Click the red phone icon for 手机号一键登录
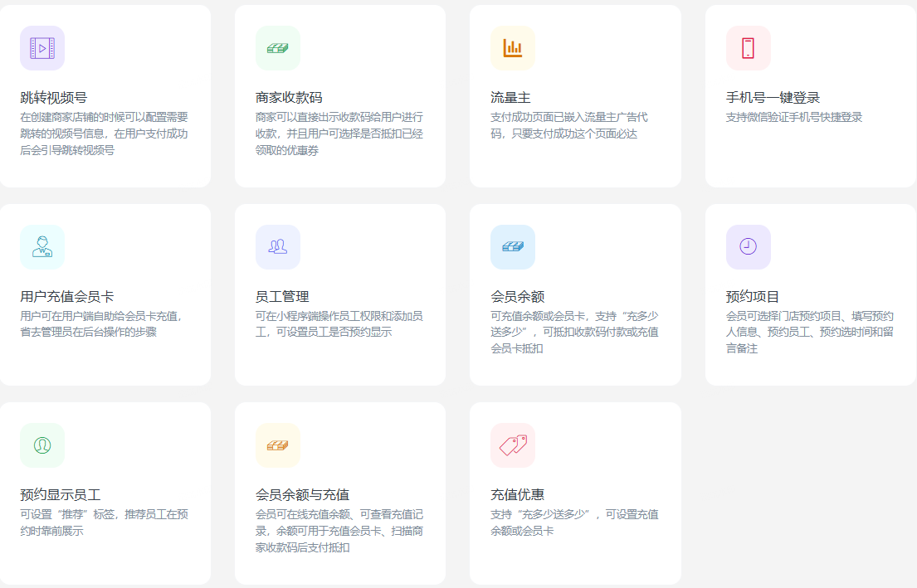The width and height of the screenshot is (917, 588). click(x=748, y=48)
